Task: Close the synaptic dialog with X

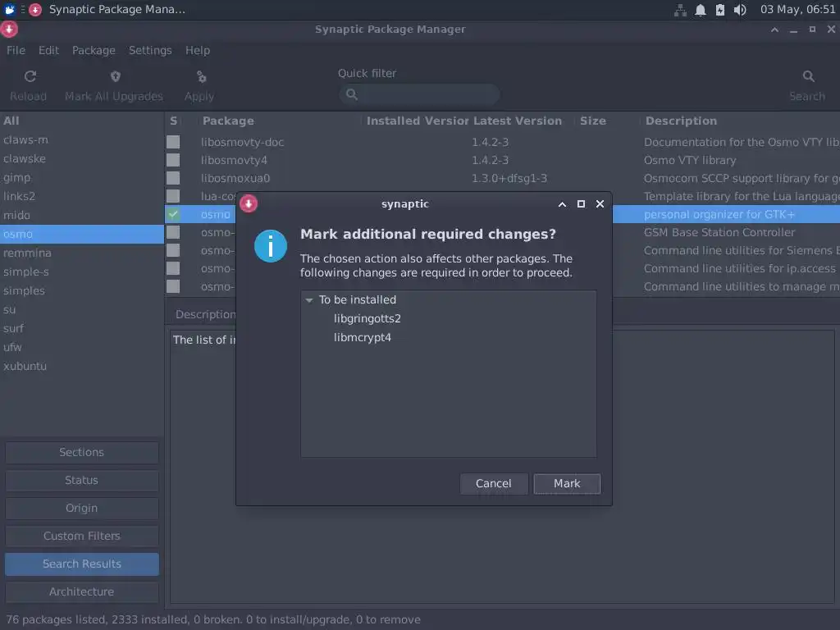Action: [600, 204]
